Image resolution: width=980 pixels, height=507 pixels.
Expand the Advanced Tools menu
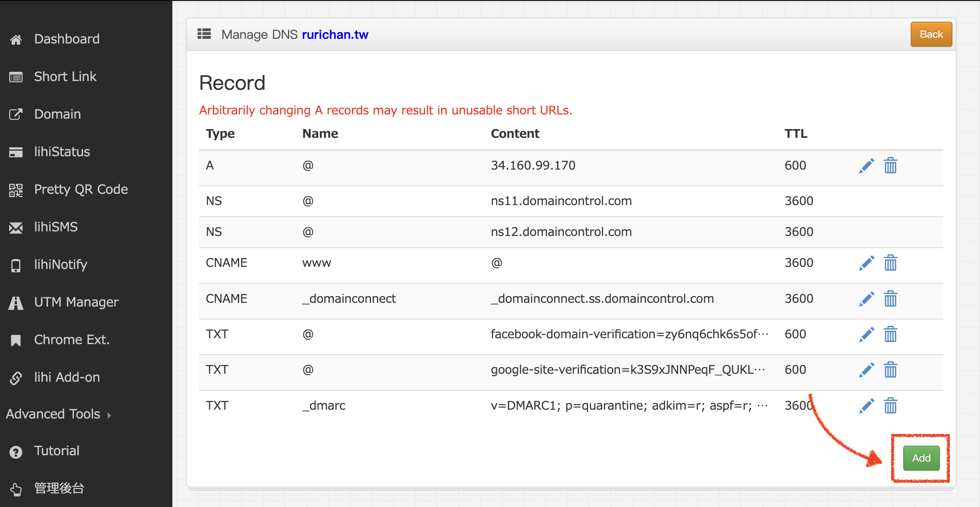(x=58, y=414)
